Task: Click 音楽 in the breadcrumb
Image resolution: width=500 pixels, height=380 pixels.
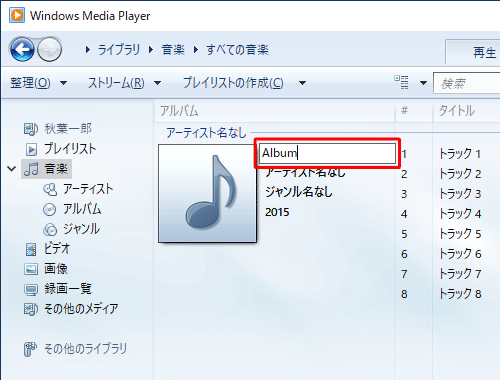Action: (x=173, y=50)
